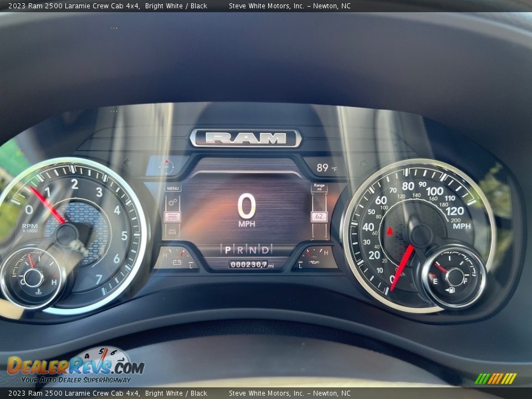Click the battery voltage icon
The width and height of the screenshot is (532, 399).
[x=177, y=262]
